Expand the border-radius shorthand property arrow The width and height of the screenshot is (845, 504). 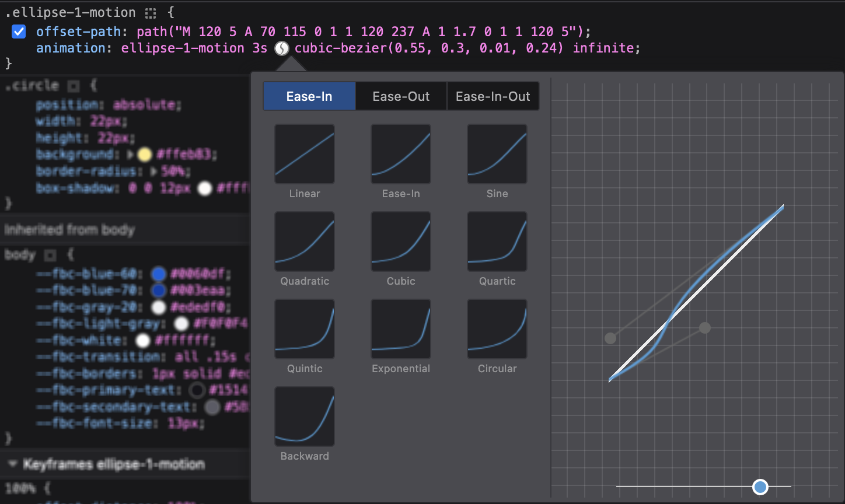click(x=154, y=171)
